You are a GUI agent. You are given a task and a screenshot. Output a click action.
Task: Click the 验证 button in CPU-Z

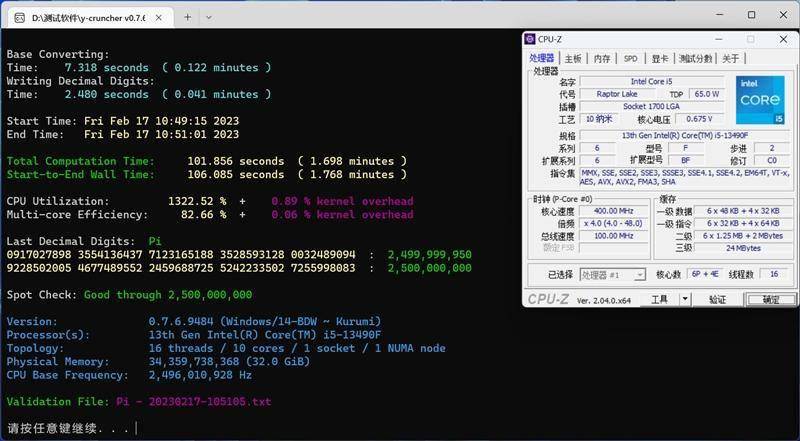pyautogui.click(x=717, y=300)
